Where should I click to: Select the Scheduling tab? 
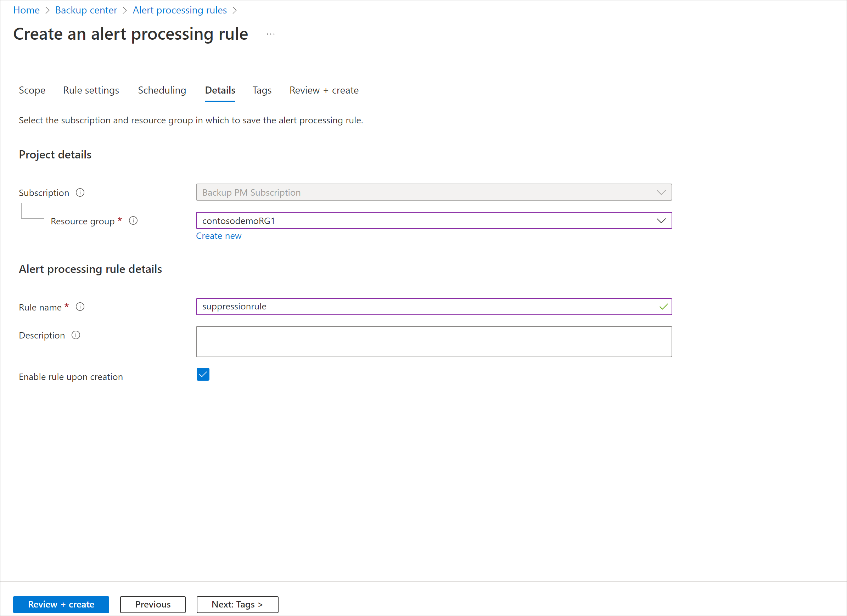[x=161, y=89]
